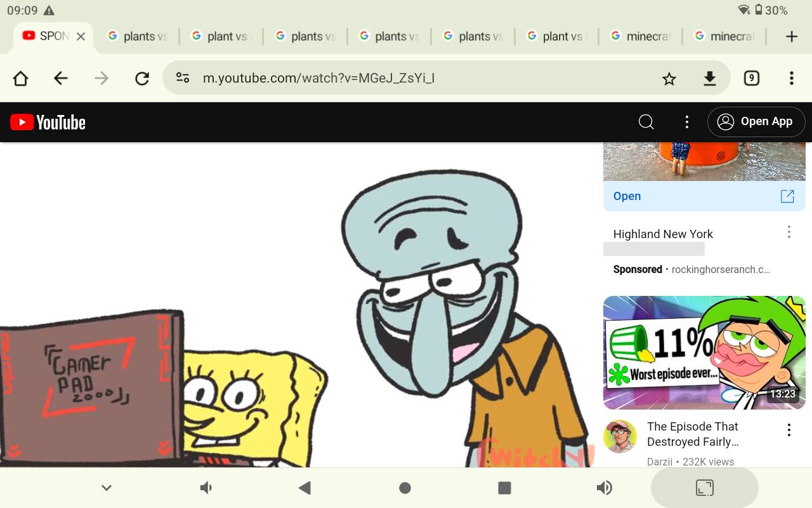This screenshot has height=508, width=812.
Task: Raise volume with bottom bar speaker icon
Action: click(x=604, y=488)
